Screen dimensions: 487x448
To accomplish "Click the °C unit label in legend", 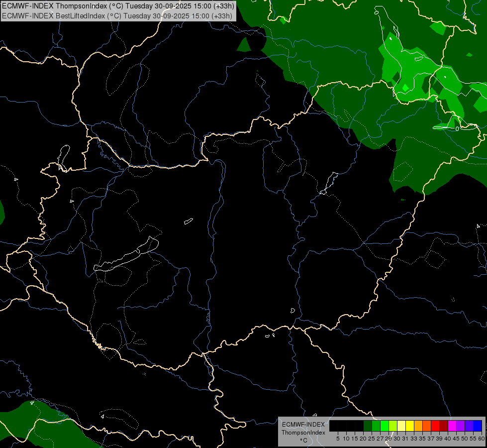I will coord(303,441).
